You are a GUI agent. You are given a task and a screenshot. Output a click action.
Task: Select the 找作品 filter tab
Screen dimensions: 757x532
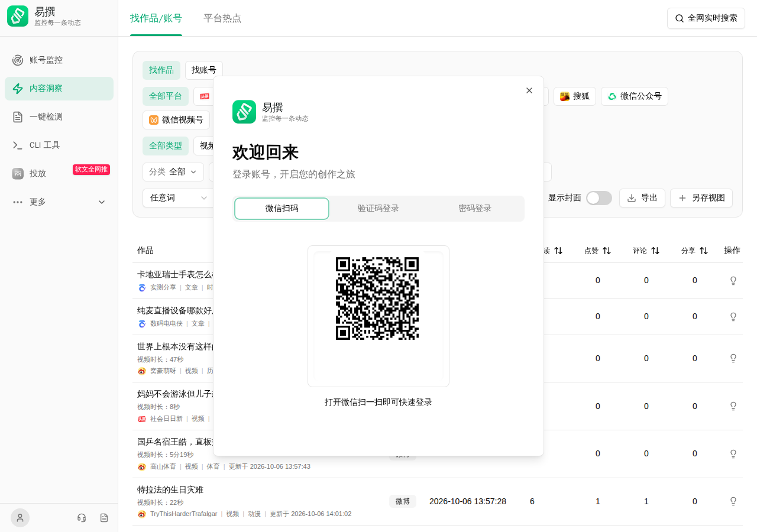click(x=161, y=70)
